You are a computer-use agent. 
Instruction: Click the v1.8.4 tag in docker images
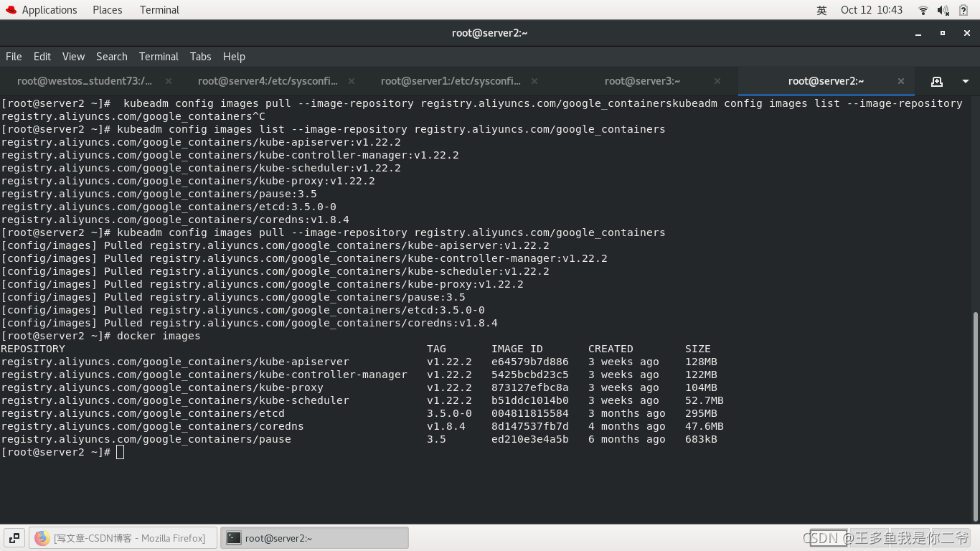point(446,426)
